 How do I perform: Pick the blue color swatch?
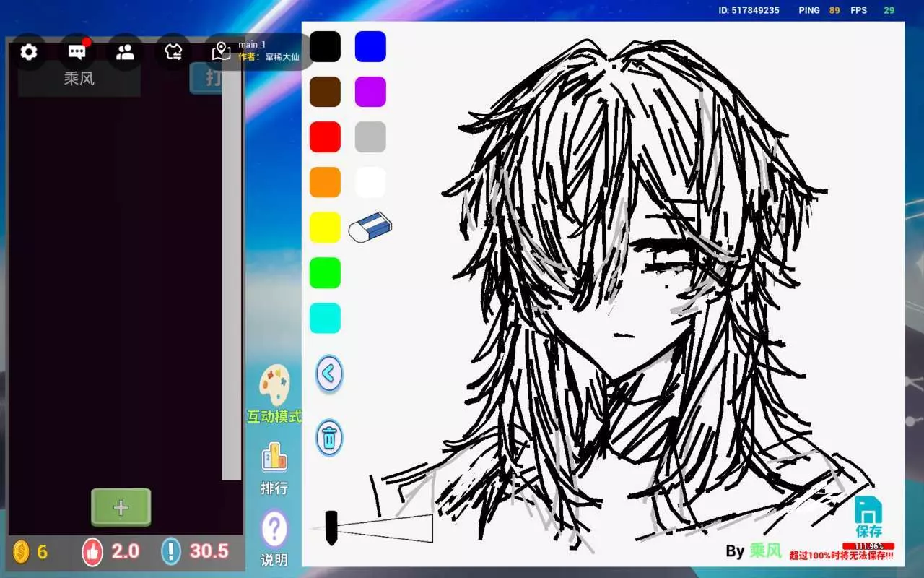tap(370, 46)
